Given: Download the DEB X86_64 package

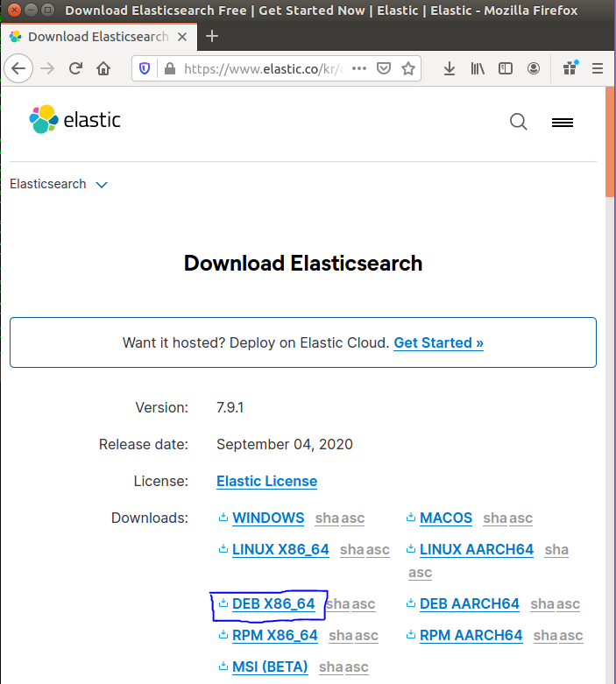Looking at the screenshot, I should pos(273,603).
